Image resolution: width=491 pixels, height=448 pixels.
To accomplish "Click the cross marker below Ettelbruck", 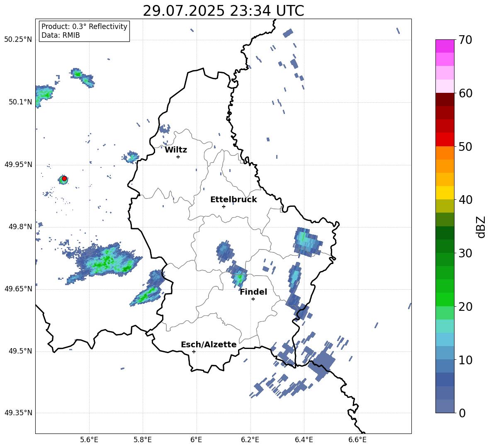I will (224, 206).
